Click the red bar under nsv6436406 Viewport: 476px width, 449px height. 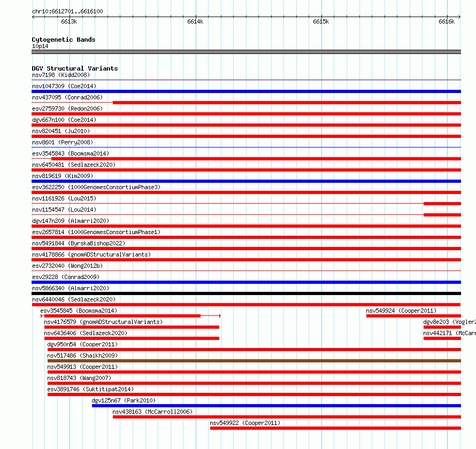132,338
